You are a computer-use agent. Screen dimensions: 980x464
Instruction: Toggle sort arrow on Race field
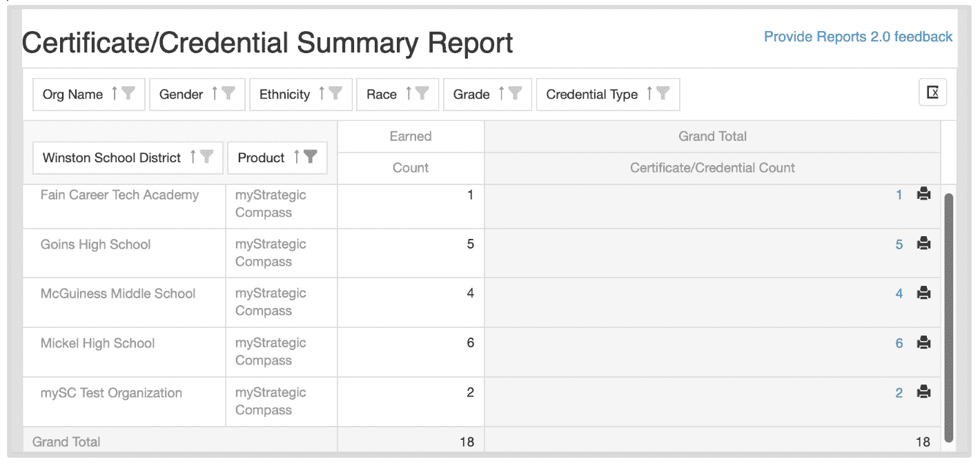tap(409, 94)
